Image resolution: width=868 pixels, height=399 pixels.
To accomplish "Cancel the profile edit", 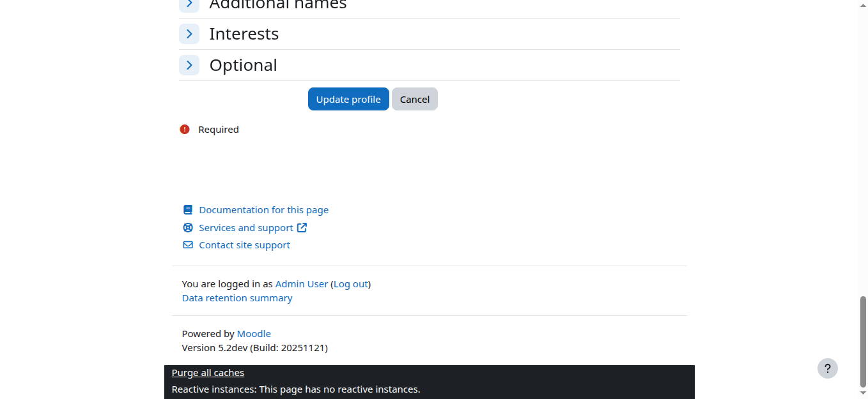I will coord(415,99).
